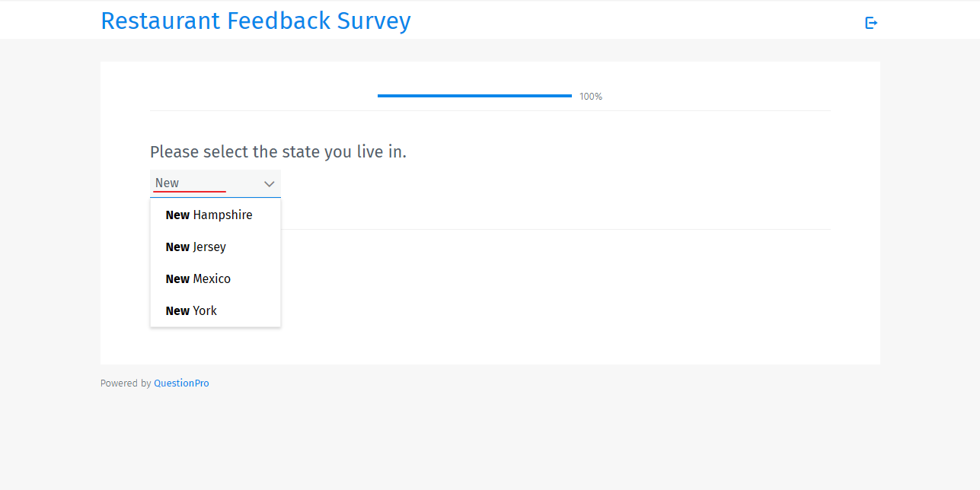The height and width of the screenshot is (490, 980).
Task: Click the QuestionPro link in the footer
Action: 181,383
